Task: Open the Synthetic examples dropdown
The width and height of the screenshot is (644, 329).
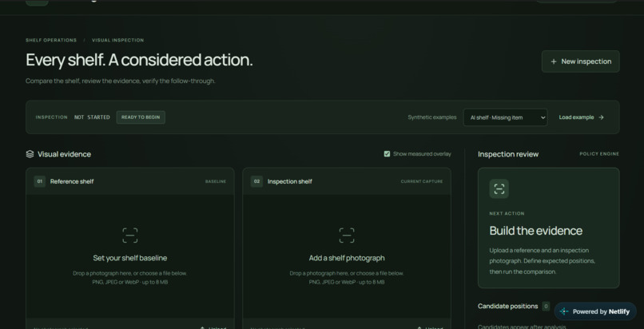Action: pos(505,117)
